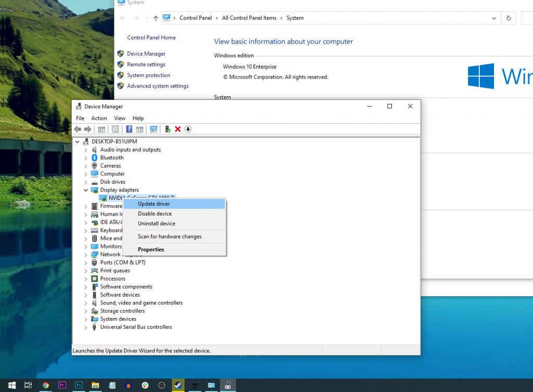The width and height of the screenshot is (533, 392).
Task: Expand Sound, video and game controllers
Action: [86, 303]
